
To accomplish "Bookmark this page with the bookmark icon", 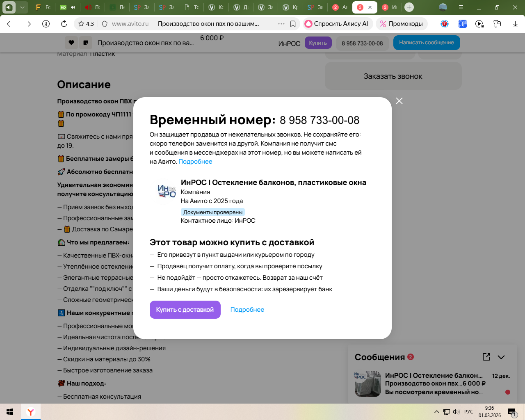I will pyautogui.click(x=293, y=24).
